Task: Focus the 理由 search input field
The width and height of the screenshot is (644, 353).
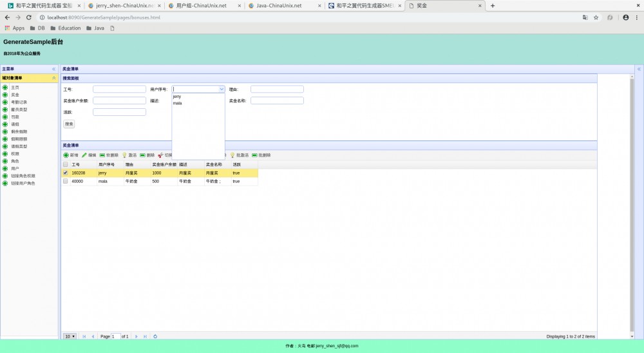Action: click(x=277, y=89)
